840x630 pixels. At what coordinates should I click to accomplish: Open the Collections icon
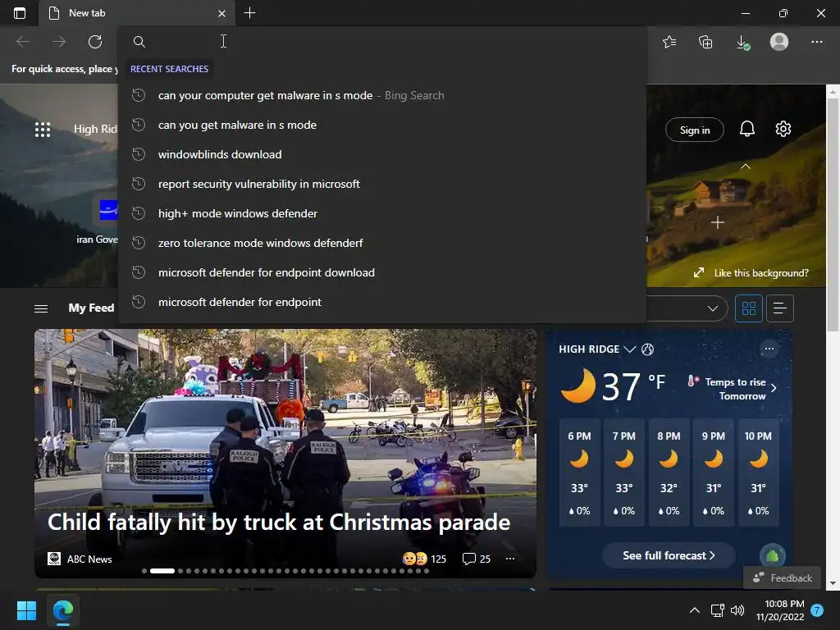[705, 41]
